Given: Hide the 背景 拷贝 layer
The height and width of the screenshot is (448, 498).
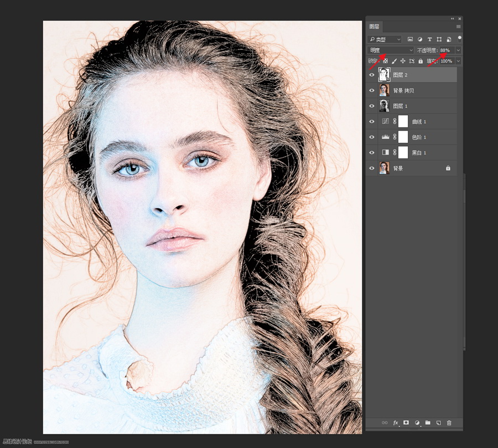Looking at the screenshot, I should (x=372, y=91).
